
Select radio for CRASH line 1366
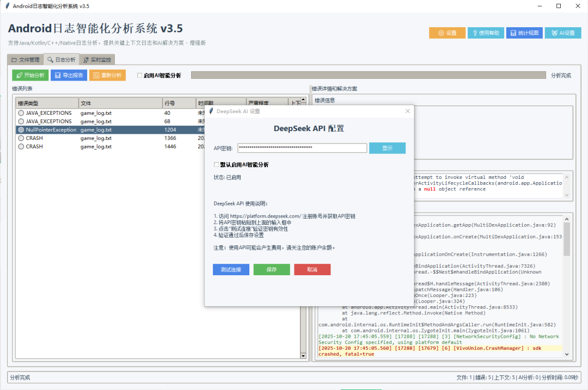[x=21, y=138]
